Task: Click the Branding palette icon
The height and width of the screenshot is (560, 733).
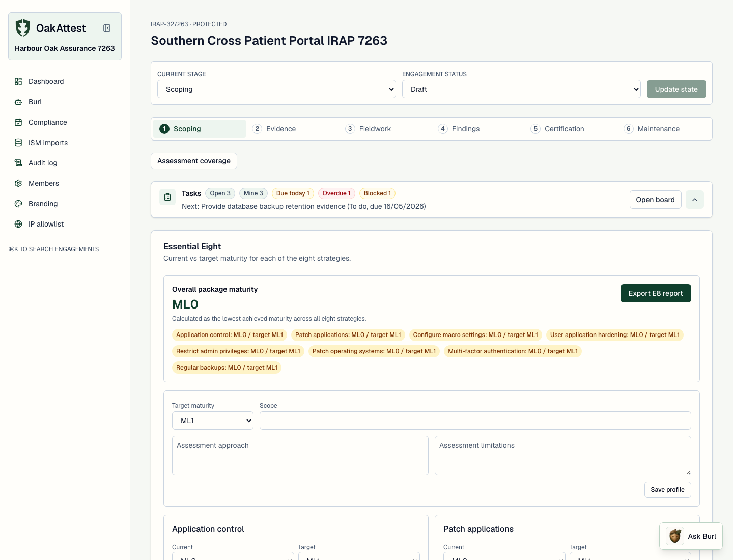Action: 18,204
